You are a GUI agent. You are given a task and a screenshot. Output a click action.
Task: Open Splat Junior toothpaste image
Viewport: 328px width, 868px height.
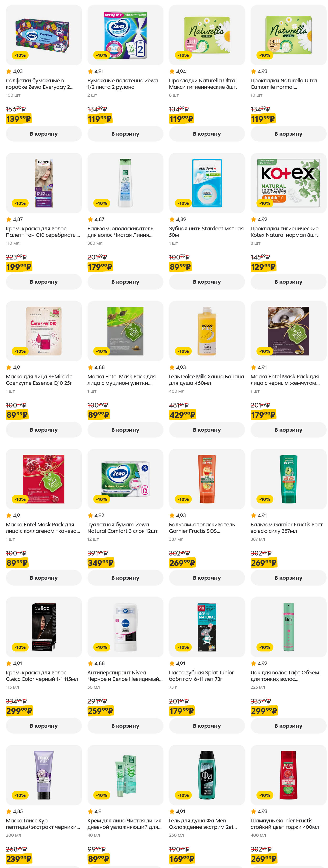207,627
